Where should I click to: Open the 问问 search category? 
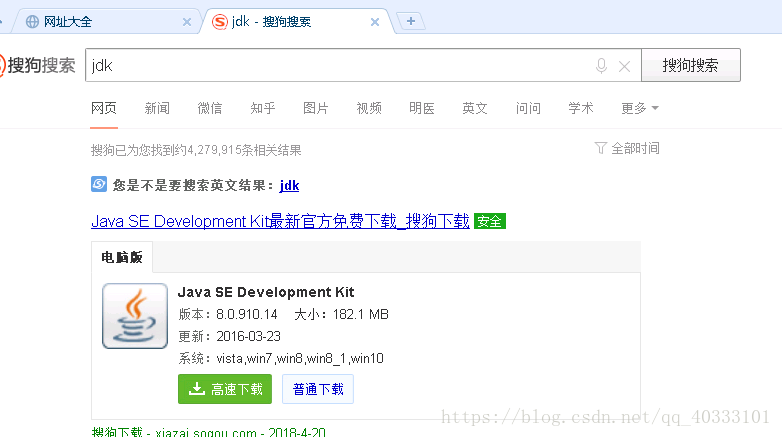[528, 108]
